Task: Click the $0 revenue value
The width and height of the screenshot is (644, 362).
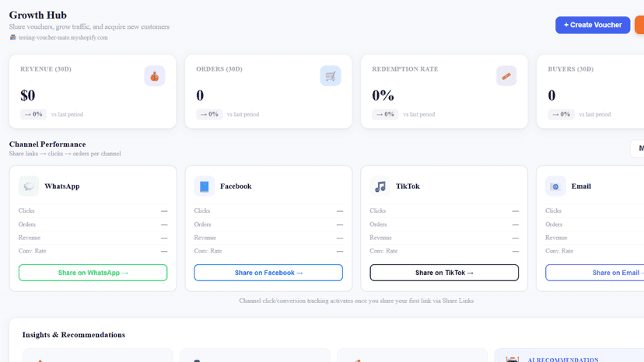Action: point(28,96)
